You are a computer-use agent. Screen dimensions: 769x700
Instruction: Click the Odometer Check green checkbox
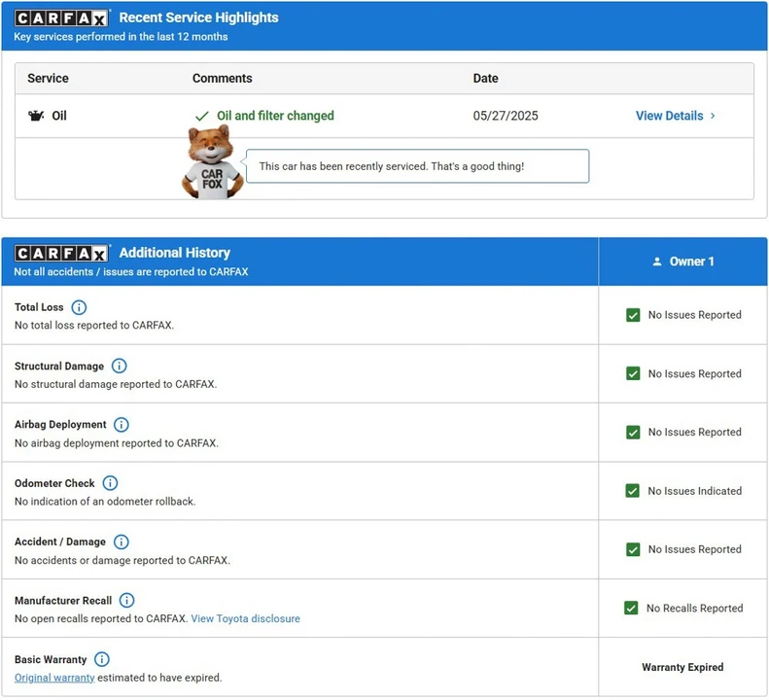(x=632, y=491)
